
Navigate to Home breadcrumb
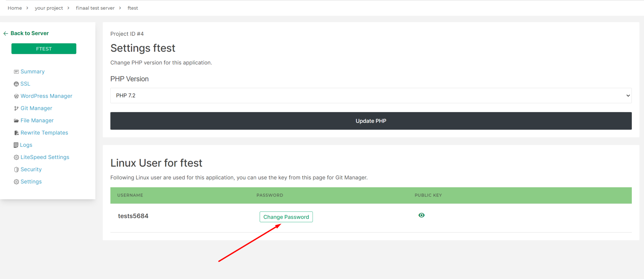[15, 8]
